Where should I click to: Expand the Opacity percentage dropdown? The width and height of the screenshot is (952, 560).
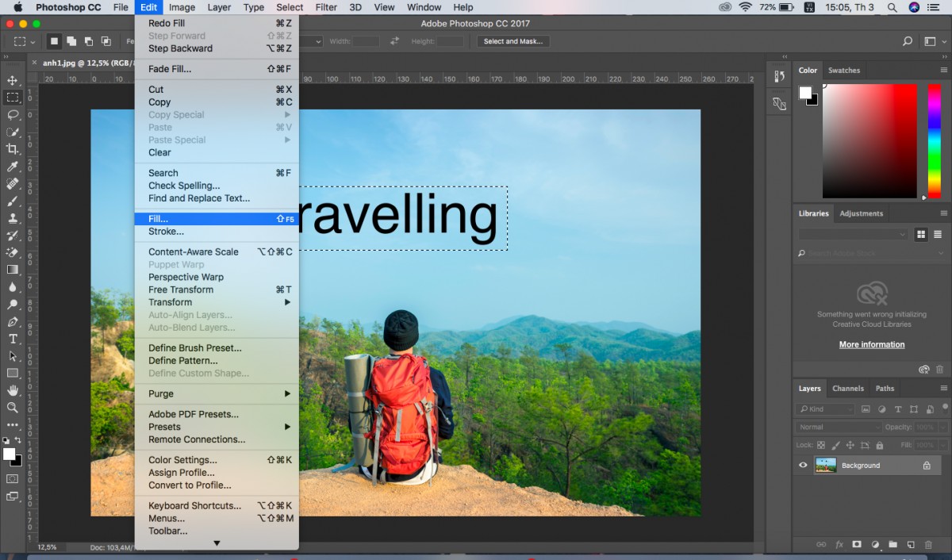pyautogui.click(x=942, y=427)
